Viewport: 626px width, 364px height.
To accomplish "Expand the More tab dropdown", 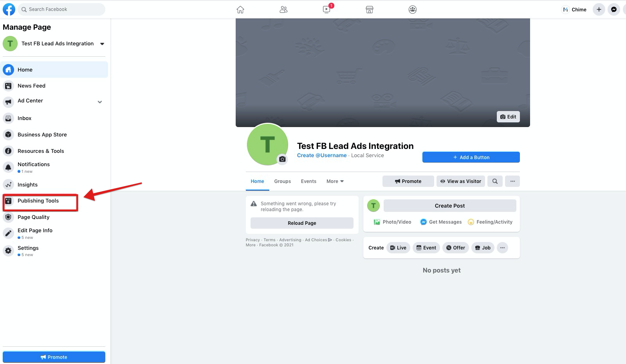I will tap(335, 181).
